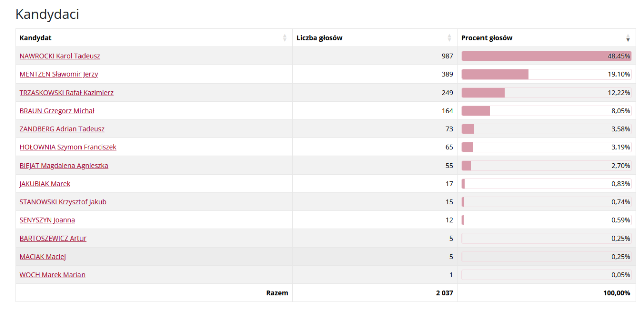
Task: Click ZANDBERG Adrian Tadeusz link
Action: click(x=62, y=129)
